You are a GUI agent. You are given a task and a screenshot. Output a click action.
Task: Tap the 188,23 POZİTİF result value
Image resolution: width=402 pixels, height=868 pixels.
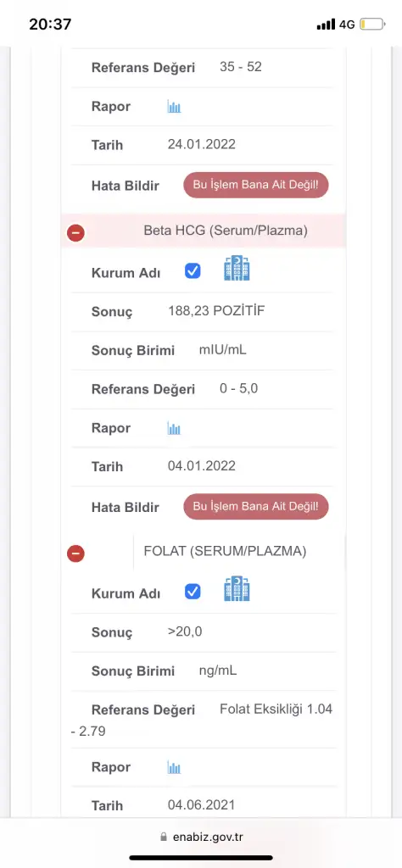click(x=216, y=310)
